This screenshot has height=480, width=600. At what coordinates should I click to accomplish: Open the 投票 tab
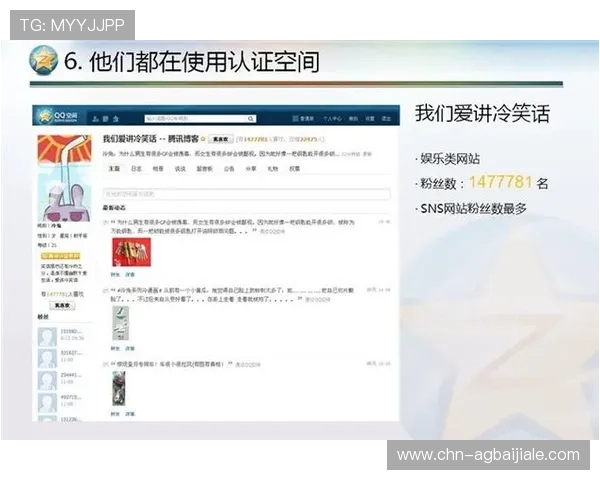click(x=294, y=168)
